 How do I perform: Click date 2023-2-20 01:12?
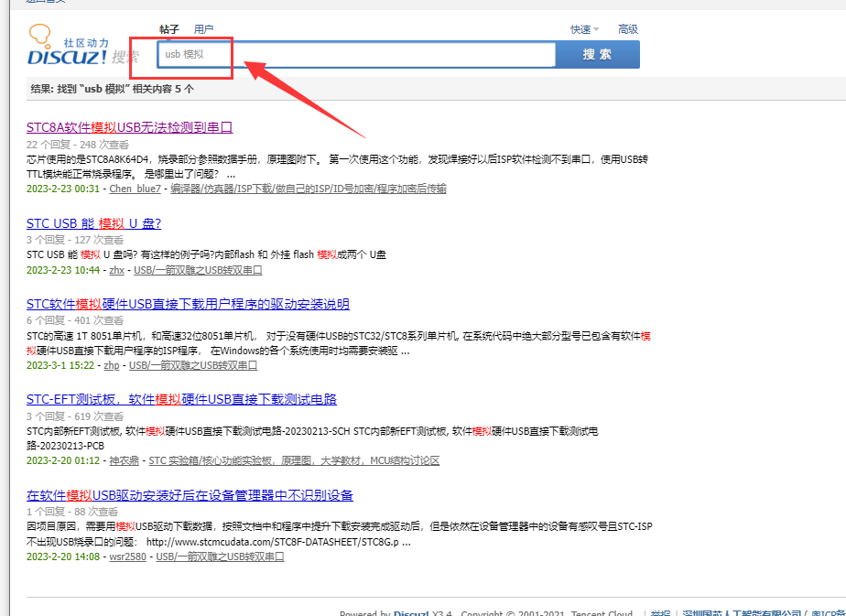click(63, 460)
